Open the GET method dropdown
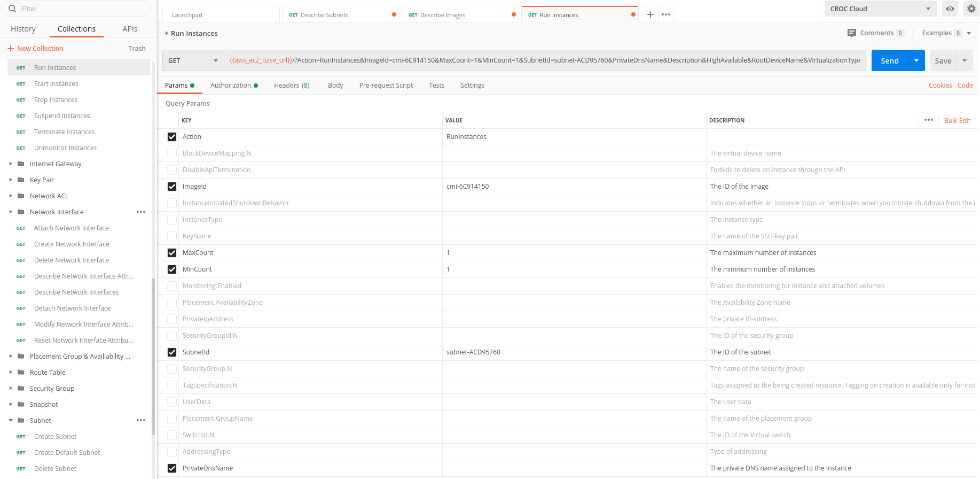Viewport: 980px width, 479px height. coord(193,61)
